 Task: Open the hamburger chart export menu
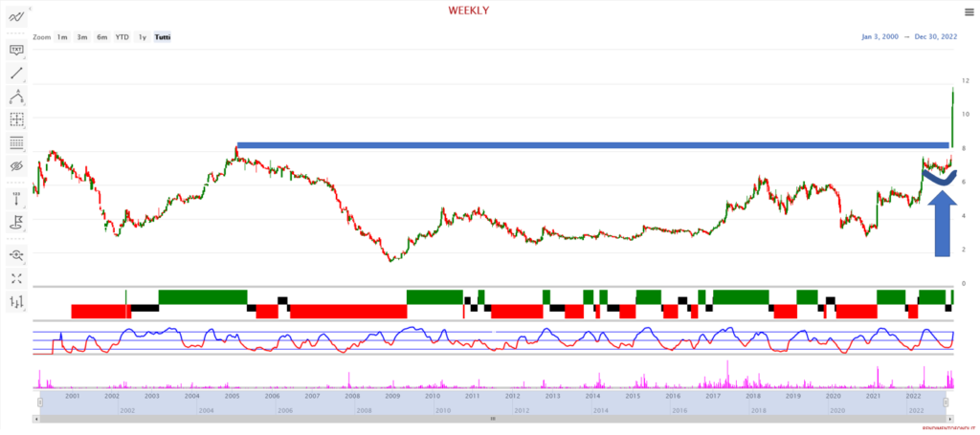968,11
